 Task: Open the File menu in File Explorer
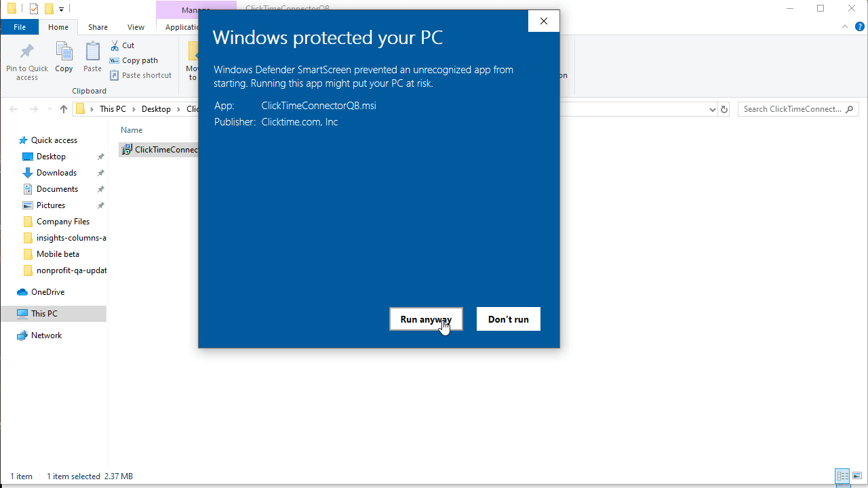[x=20, y=27]
